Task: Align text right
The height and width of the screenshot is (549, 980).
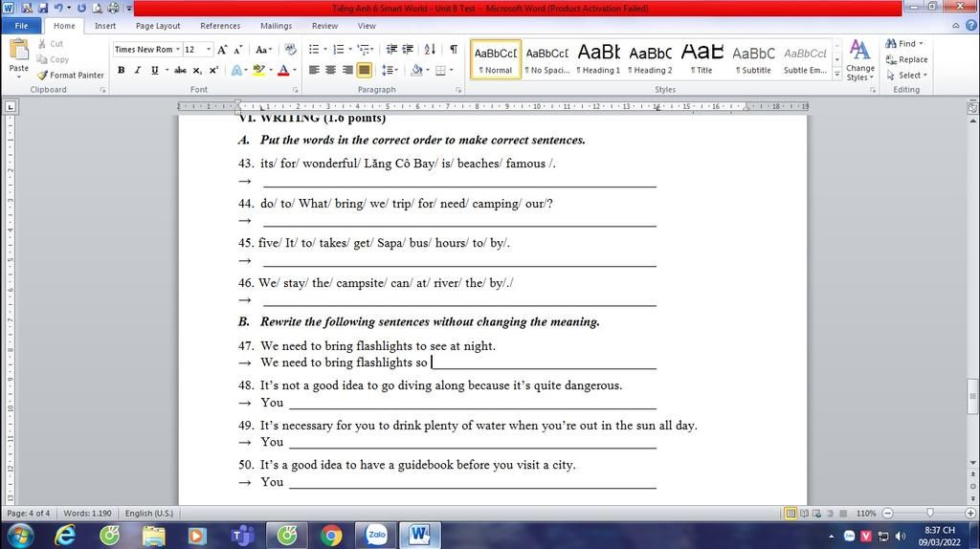Action: 347,70
